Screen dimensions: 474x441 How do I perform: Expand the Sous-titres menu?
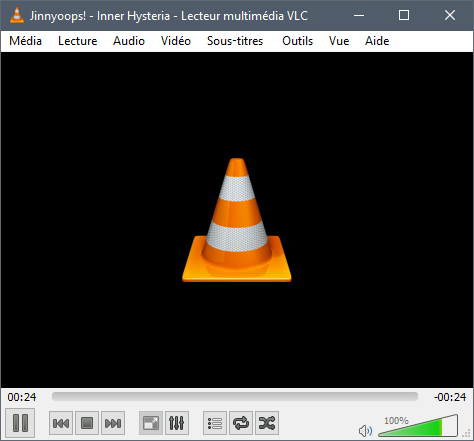click(x=235, y=41)
